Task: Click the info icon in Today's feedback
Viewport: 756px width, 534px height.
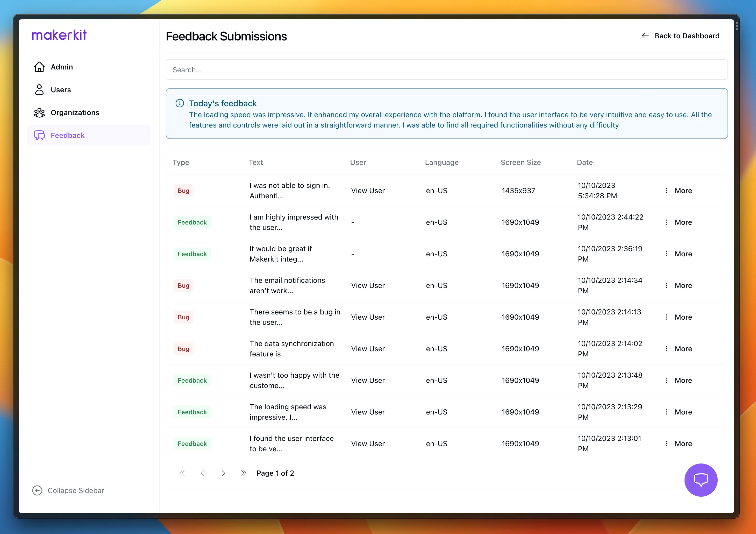Action: [x=180, y=103]
